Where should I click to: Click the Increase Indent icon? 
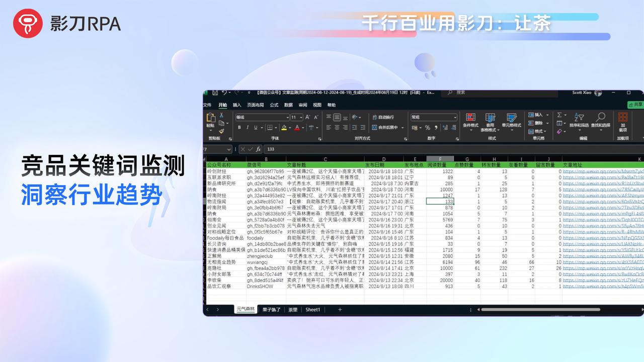click(x=363, y=127)
